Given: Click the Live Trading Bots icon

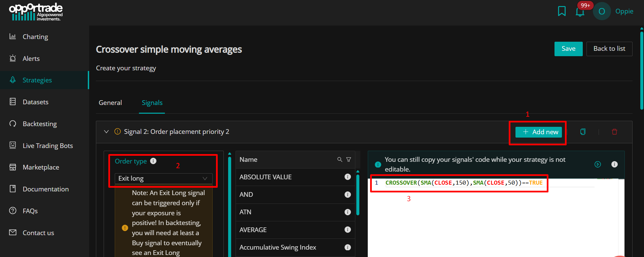Looking at the screenshot, I should coord(13,145).
